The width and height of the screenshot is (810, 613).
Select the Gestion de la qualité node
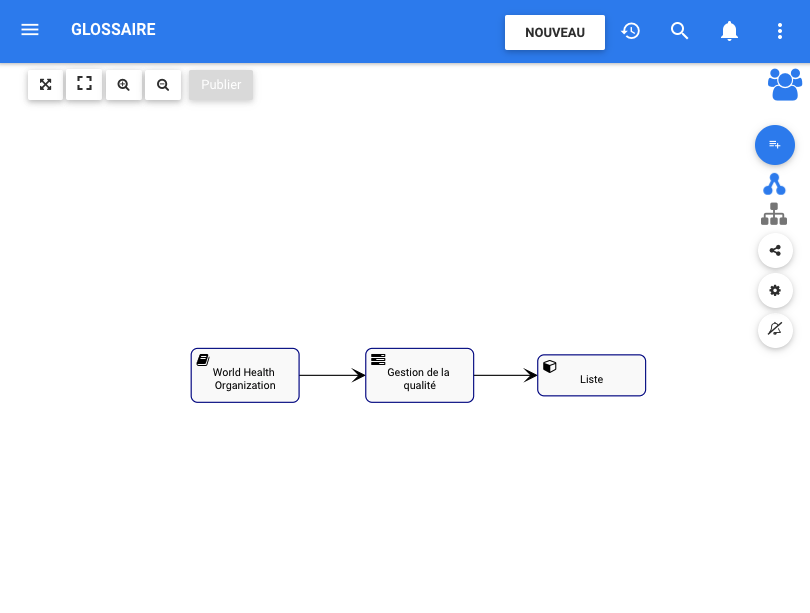click(419, 376)
